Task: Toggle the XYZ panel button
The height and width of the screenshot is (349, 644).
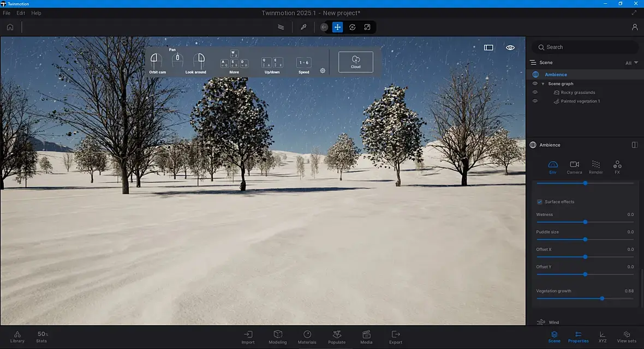Action: tap(602, 337)
